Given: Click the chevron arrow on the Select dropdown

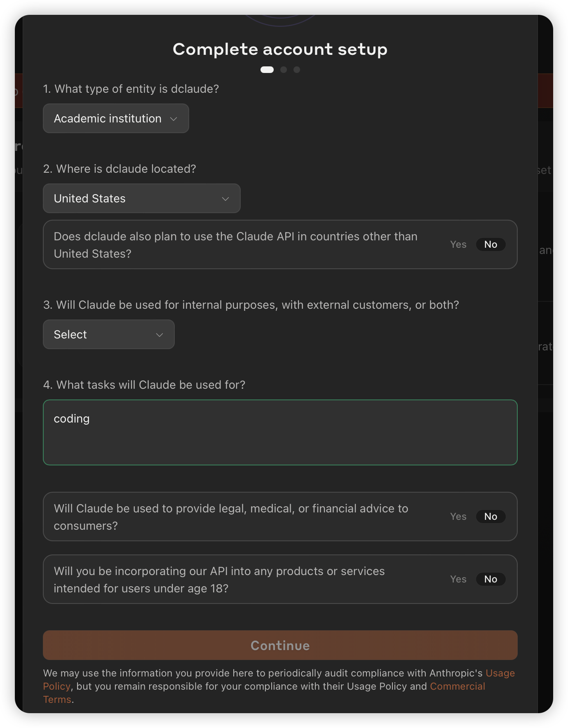Looking at the screenshot, I should tap(160, 335).
